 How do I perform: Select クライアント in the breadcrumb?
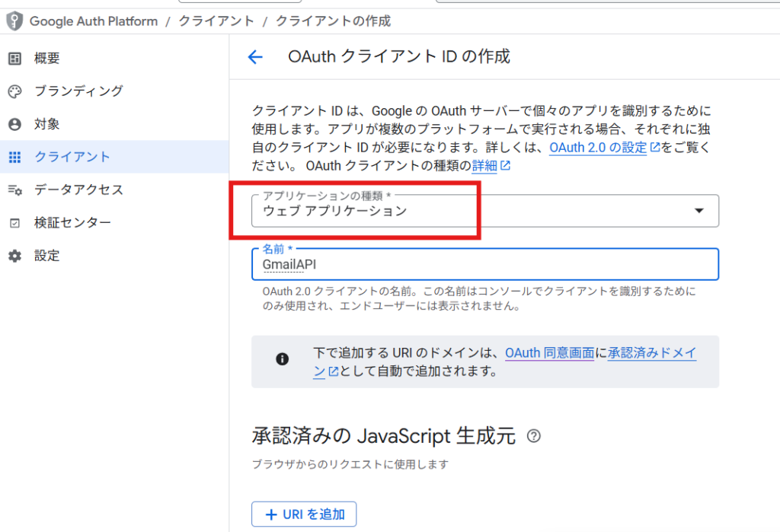pyautogui.click(x=216, y=21)
